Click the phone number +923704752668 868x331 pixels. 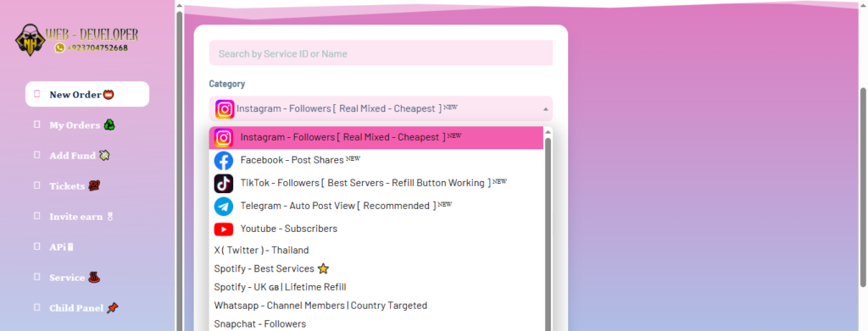(97, 48)
